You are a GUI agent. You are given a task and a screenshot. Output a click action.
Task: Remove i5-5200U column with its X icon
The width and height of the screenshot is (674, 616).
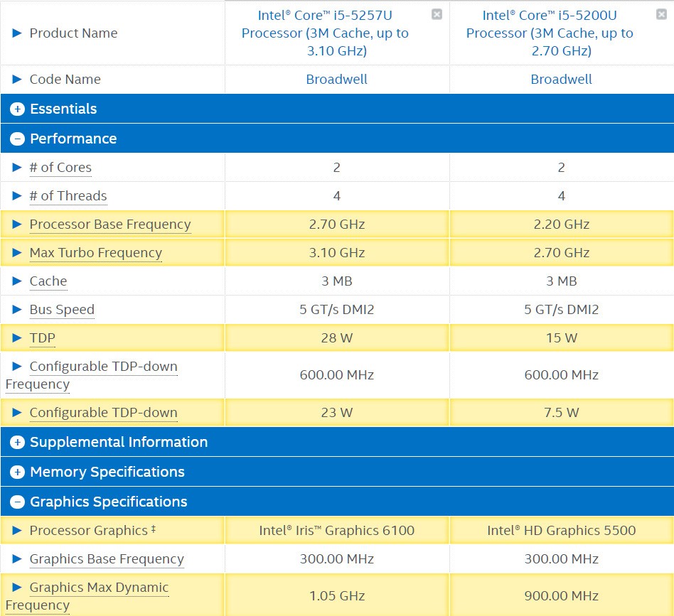pyautogui.click(x=661, y=14)
